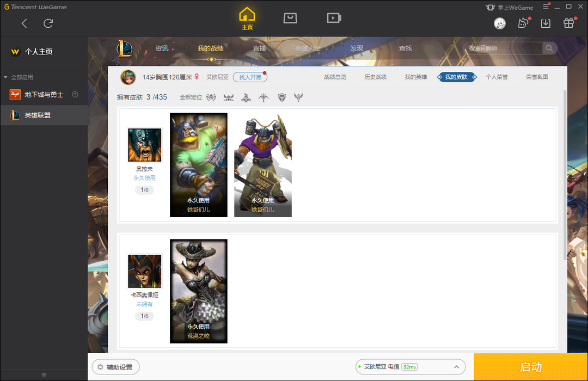Open the 资讯 tab

(162, 48)
